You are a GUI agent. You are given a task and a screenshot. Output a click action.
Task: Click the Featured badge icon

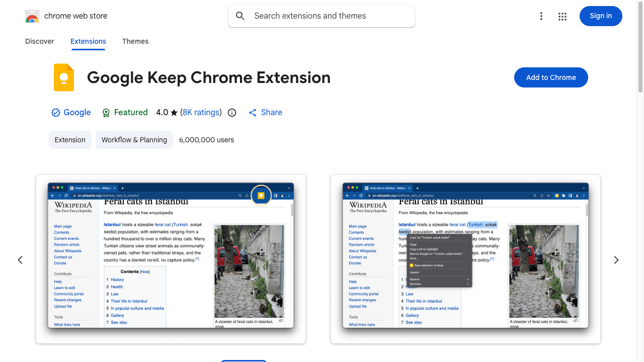click(x=106, y=113)
